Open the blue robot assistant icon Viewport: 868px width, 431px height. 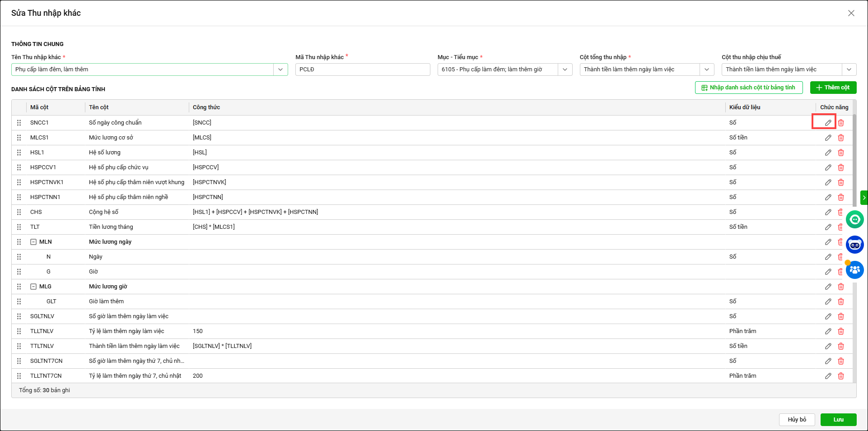854,245
